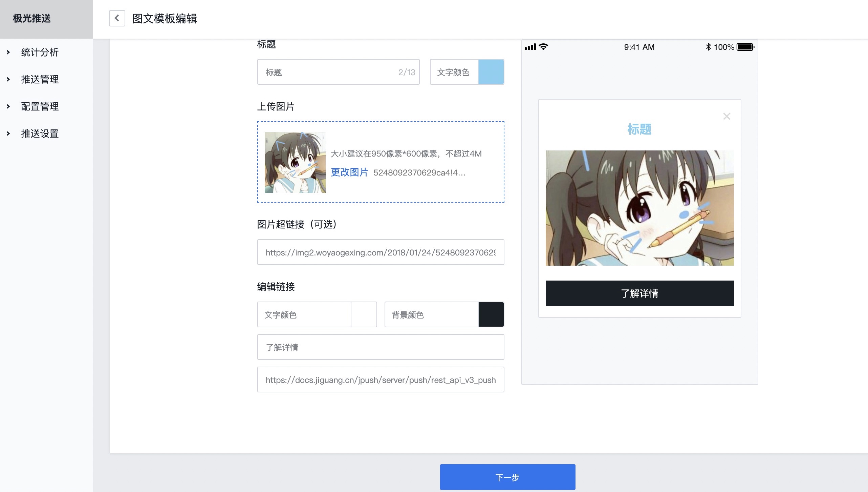The width and height of the screenshot is (868, 492).
Task: Click the Bluetooth icon in preview status bar
Action: 708,47
